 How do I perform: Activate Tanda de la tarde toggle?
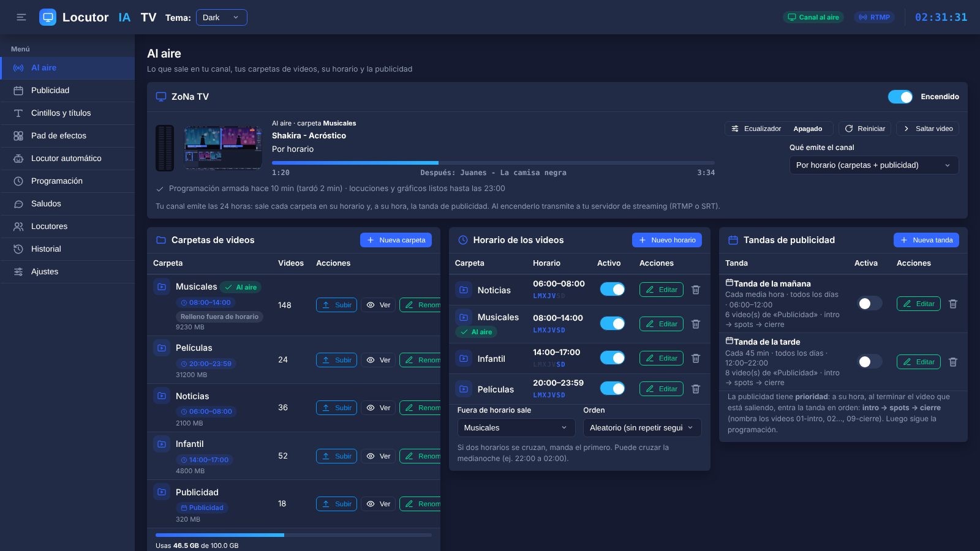pos(870,362)
